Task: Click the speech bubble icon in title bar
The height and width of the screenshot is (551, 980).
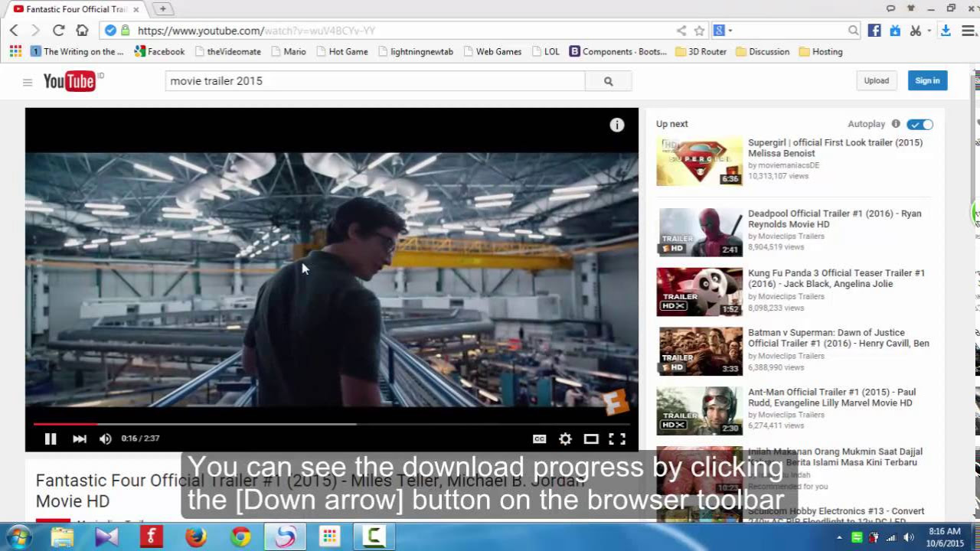Action: (890, 8)
